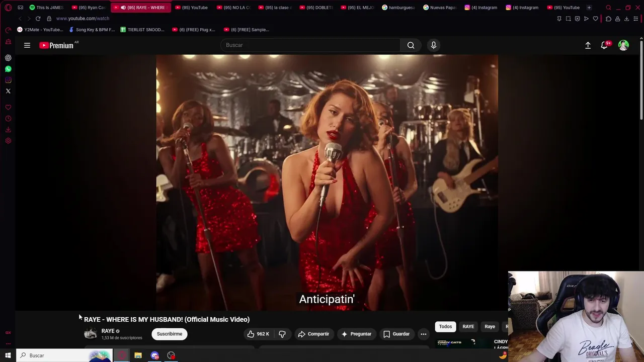Open WhatsApp in the Opera sidebar
This screenshot has width=644, height=362.
[8, 69]
